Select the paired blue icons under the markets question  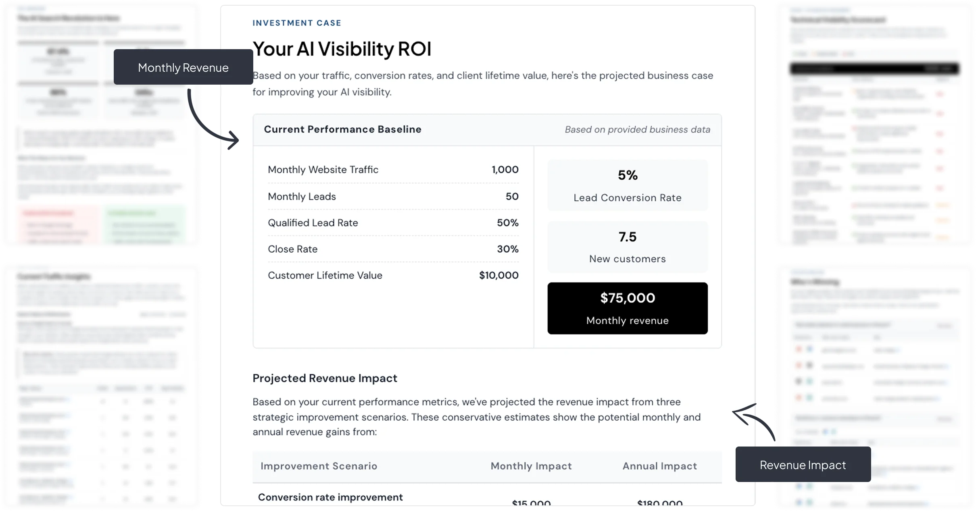[x=829, y=432]
